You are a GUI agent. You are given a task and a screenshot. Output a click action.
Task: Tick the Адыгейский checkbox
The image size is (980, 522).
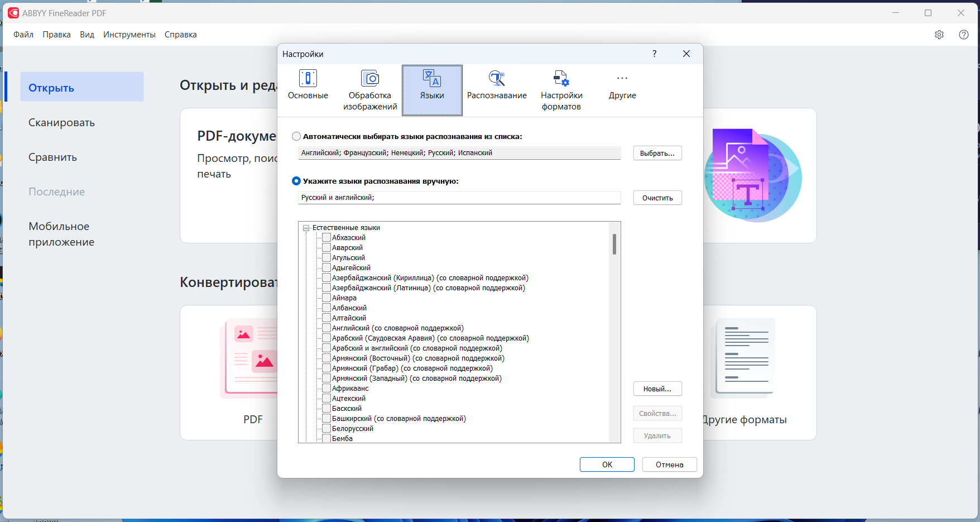point(326,268)
